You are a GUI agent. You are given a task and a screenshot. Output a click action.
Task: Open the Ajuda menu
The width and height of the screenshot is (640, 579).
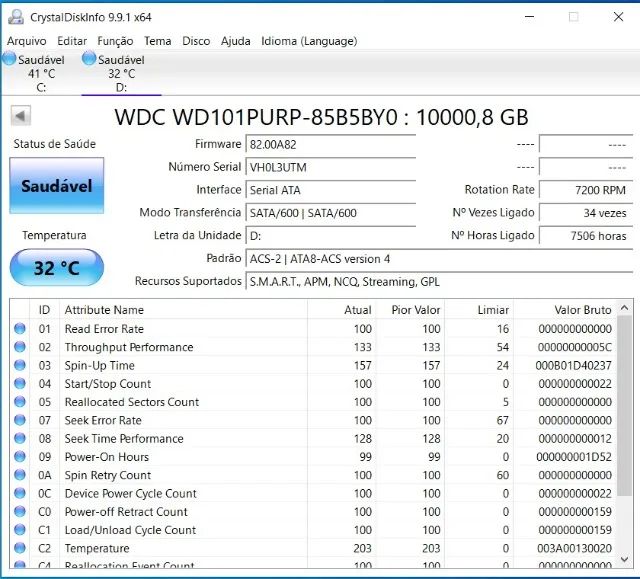(236, 41)
